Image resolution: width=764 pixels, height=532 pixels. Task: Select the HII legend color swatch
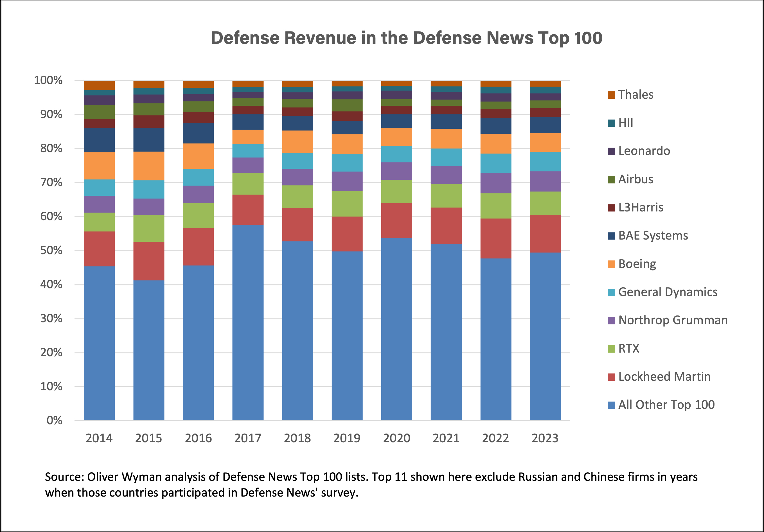pyautogui.click(x=611, y=123)
